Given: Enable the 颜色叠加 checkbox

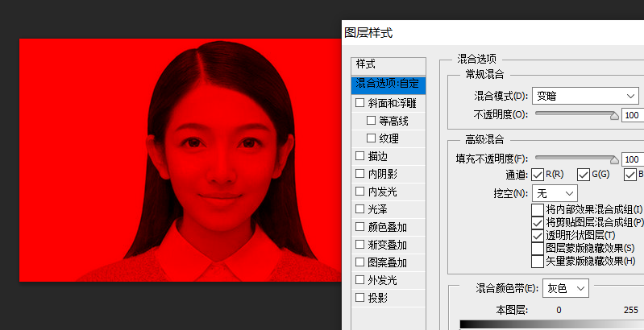Looking at the screenshot, I should pos(360,227).
